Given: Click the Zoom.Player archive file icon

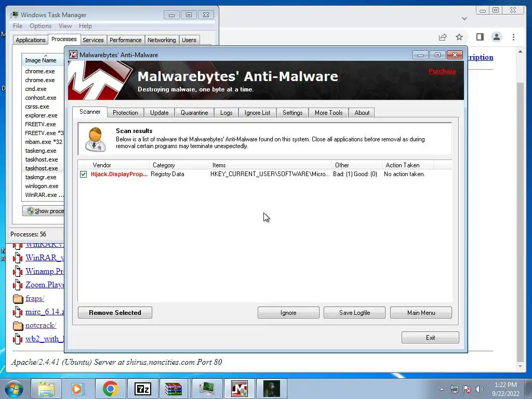Looking at the screenshot, I should pos(18,285).
